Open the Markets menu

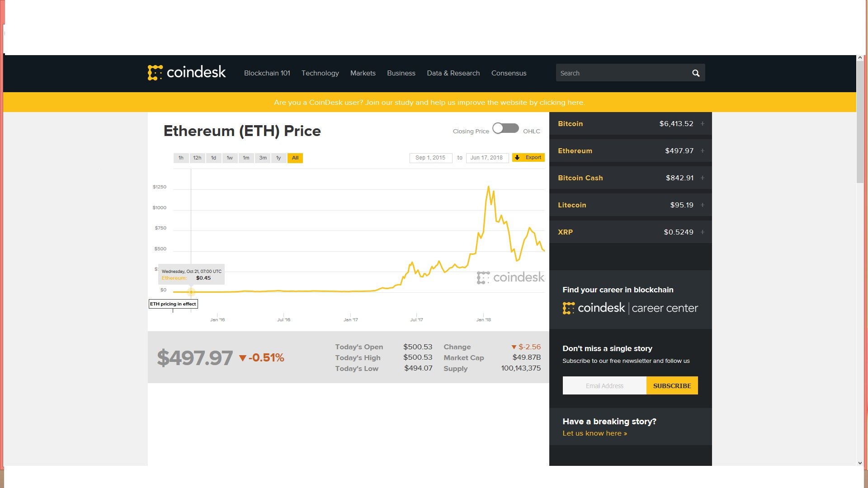coord(363,73)
